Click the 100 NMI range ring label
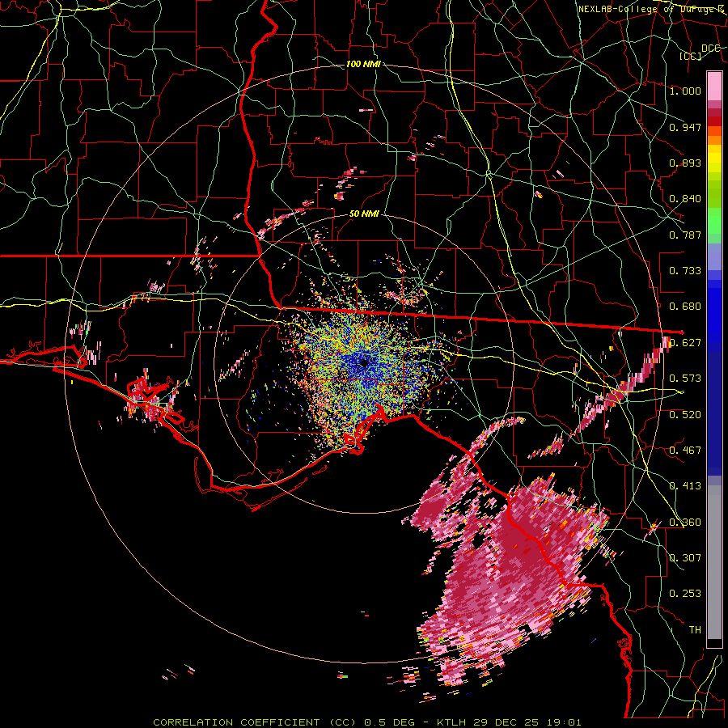 (363, 64)
